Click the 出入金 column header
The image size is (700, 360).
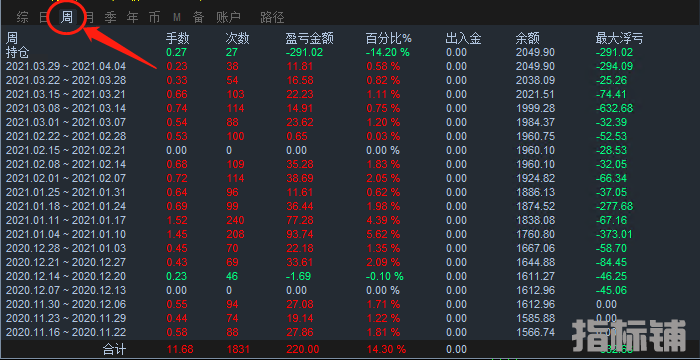463,39
